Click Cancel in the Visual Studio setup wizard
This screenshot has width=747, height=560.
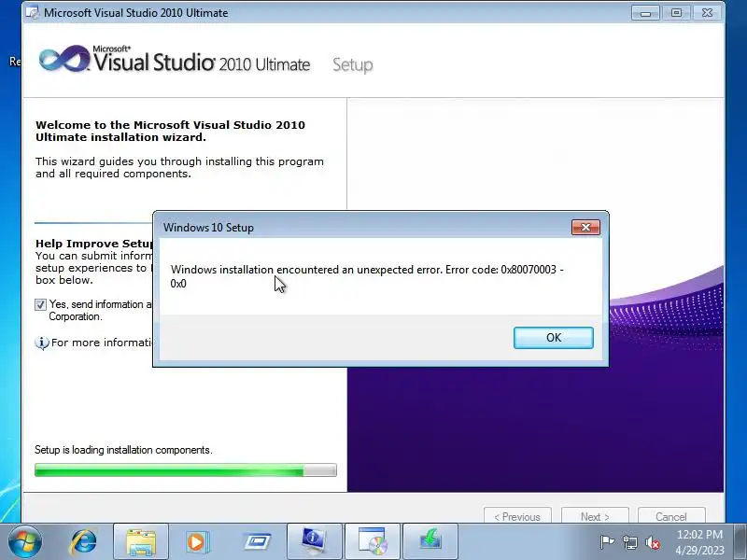click(x=671, y=516)
